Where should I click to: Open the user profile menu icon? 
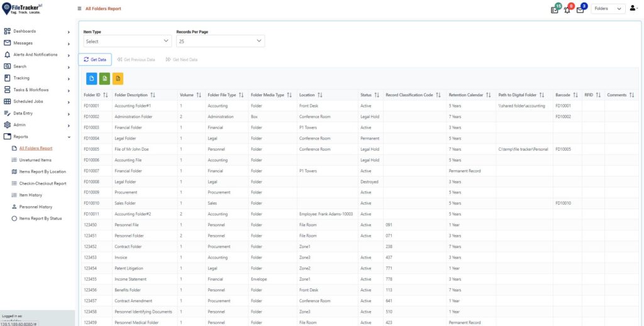pyautogui.click(x=633, y=8)
